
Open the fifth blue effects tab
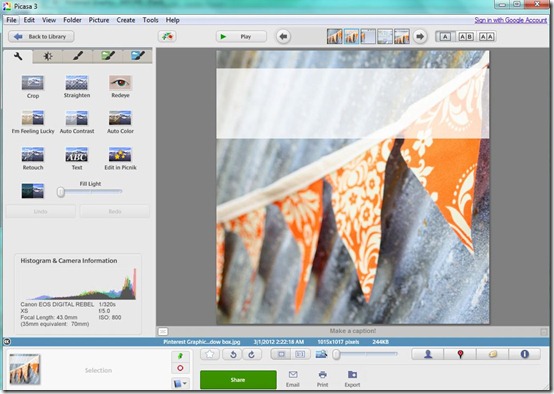pos(137,56)
